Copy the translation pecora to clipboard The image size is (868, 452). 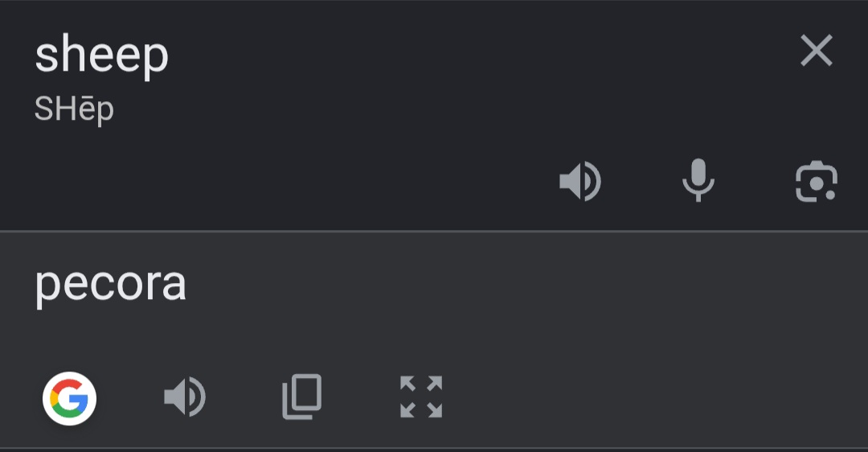click(x=301, y=397)
